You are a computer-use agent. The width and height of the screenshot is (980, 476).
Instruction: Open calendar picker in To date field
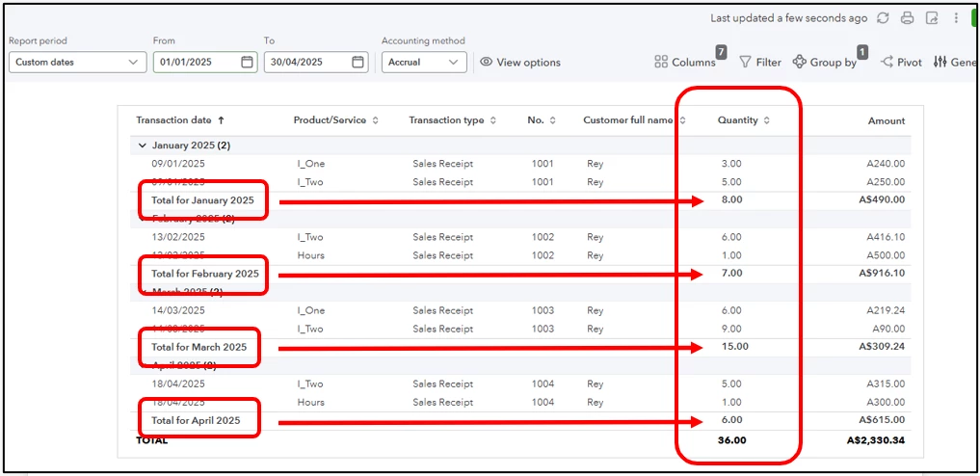coord(358,62)
